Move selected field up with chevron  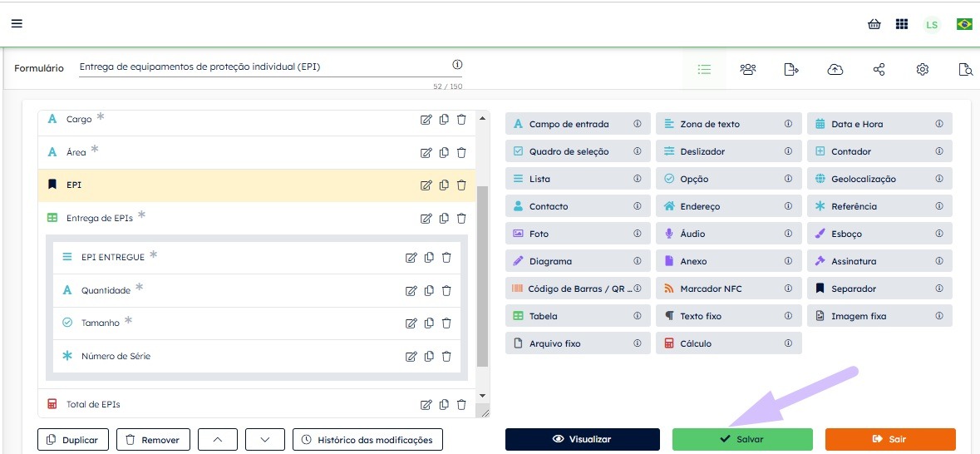click(218, 440)
